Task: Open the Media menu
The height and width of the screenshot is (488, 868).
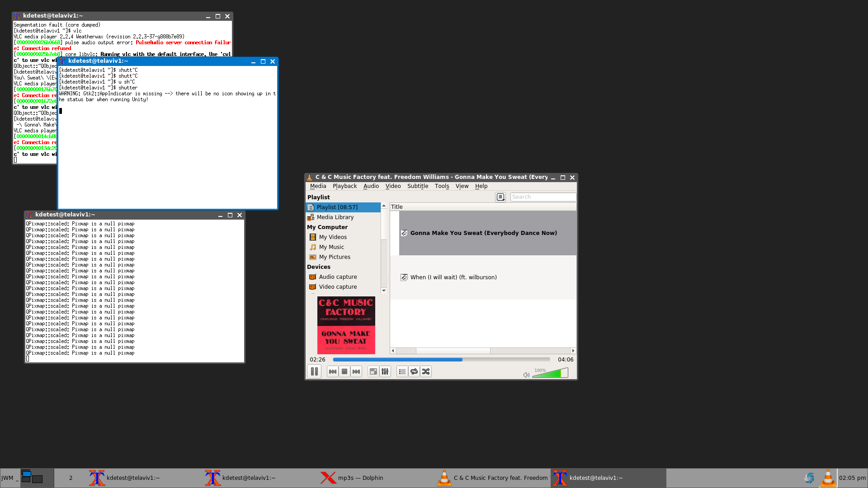Action: pos(318,186)
